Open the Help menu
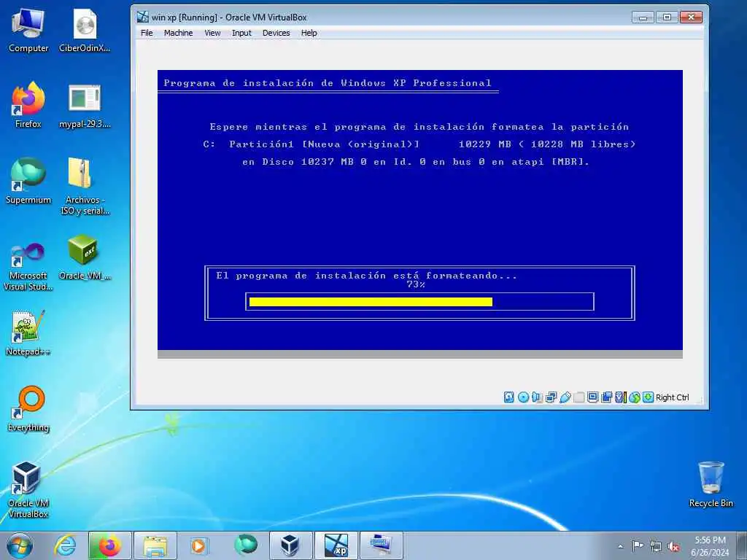747x560 pixels. coord(309,33)
